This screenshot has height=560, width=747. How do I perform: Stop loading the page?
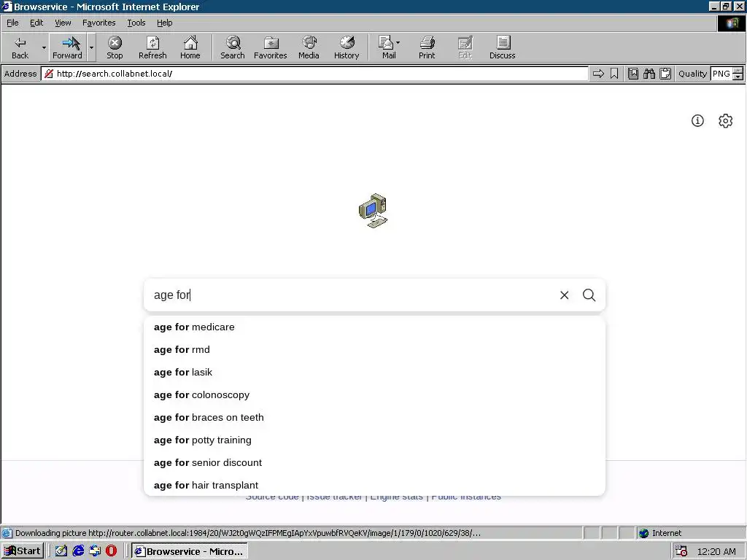(x=115, y=47)
